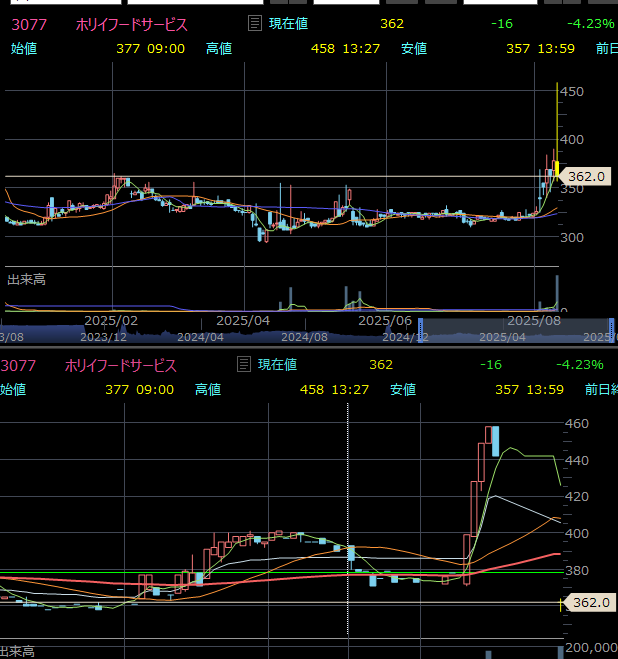Click the 2023/12 label in the overview navigator

(x=103, y=337)
